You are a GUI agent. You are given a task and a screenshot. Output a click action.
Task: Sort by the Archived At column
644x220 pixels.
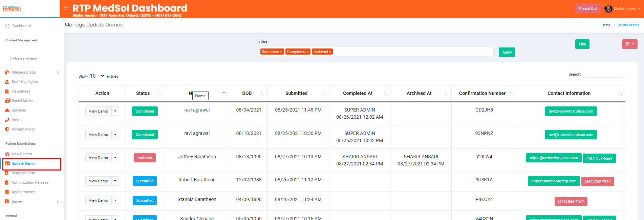[421, 93]
